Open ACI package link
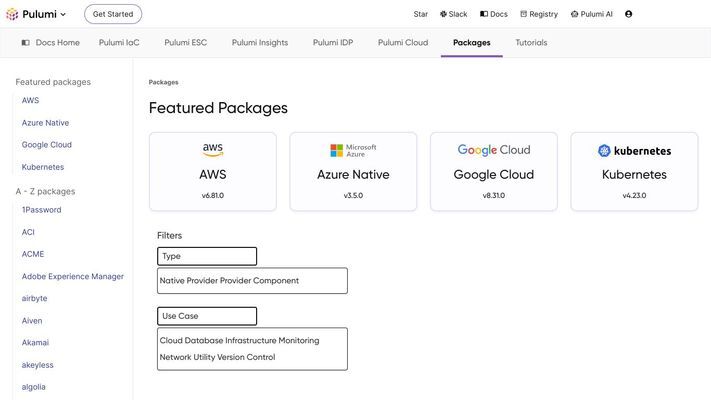The width and height of the screenshot is (711, 400). click(x=28, y=232)
